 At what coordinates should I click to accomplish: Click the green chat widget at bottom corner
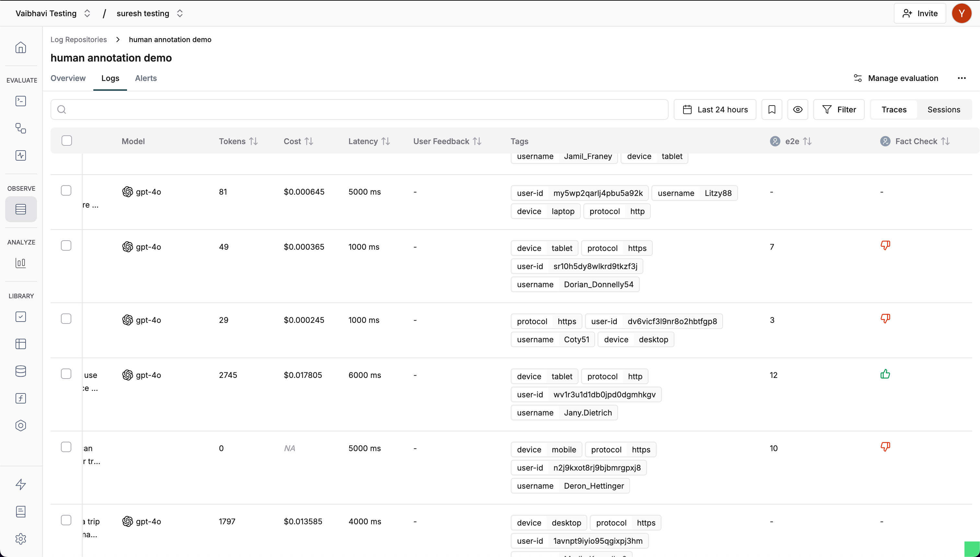972,549
